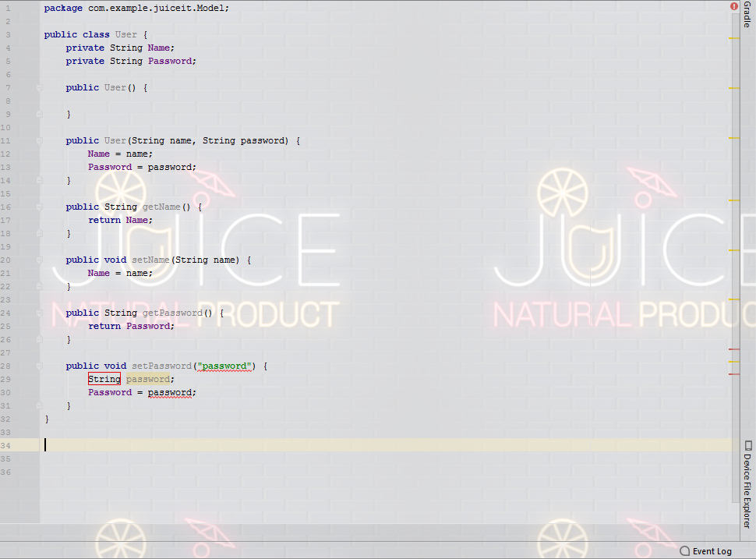Click the class name User on line 3
Image resolution: width=756 pixels, height=559 pixels.
click(125, 35)
